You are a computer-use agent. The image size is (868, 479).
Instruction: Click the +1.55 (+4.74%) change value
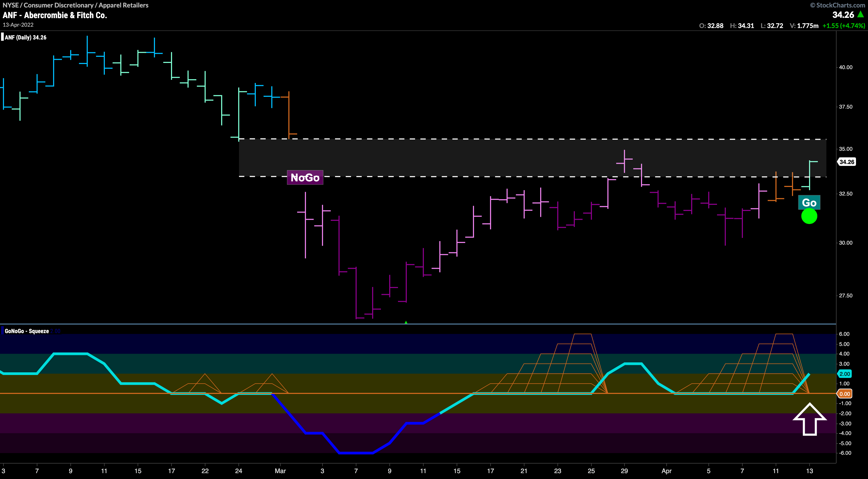844,26
